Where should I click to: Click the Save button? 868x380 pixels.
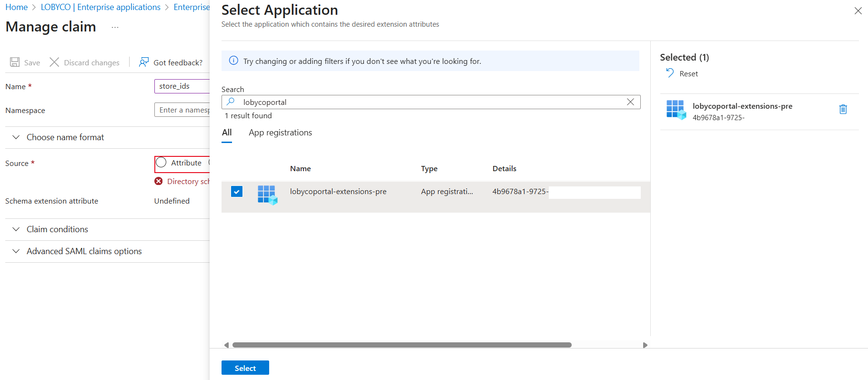(25, 62)
